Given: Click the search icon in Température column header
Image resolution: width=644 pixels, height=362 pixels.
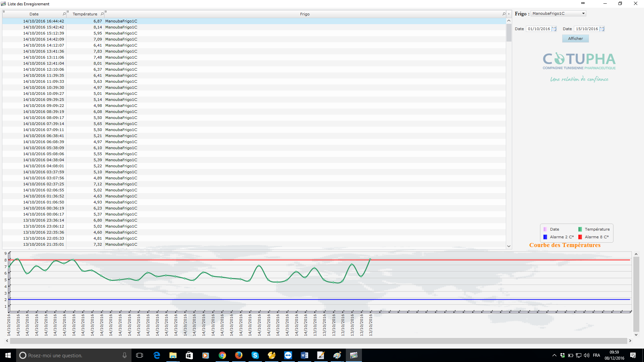Looking at the screenshot, I should point(102,14).
